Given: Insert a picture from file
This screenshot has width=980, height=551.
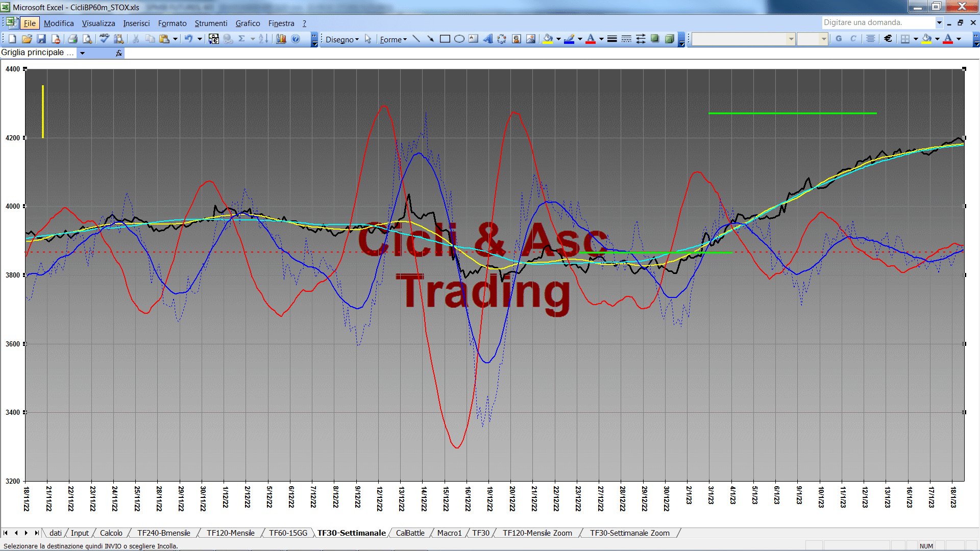Looking at the screenshot, I should pyautogui.click(x=531, y=39).
